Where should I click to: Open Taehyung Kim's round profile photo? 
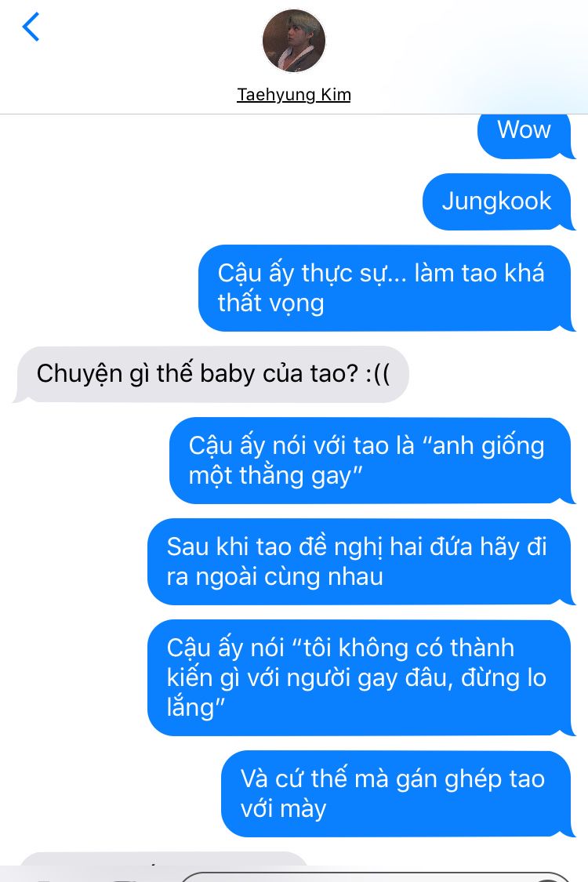[x=294, y=41]
